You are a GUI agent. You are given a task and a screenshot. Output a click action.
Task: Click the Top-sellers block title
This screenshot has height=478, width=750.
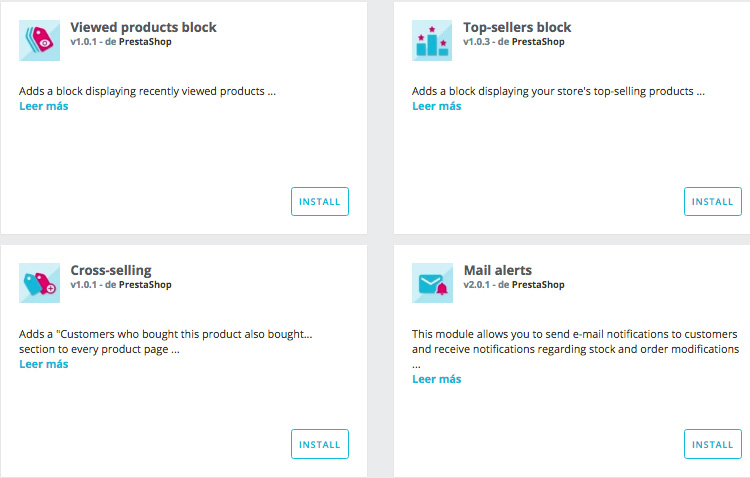(517, 27)
